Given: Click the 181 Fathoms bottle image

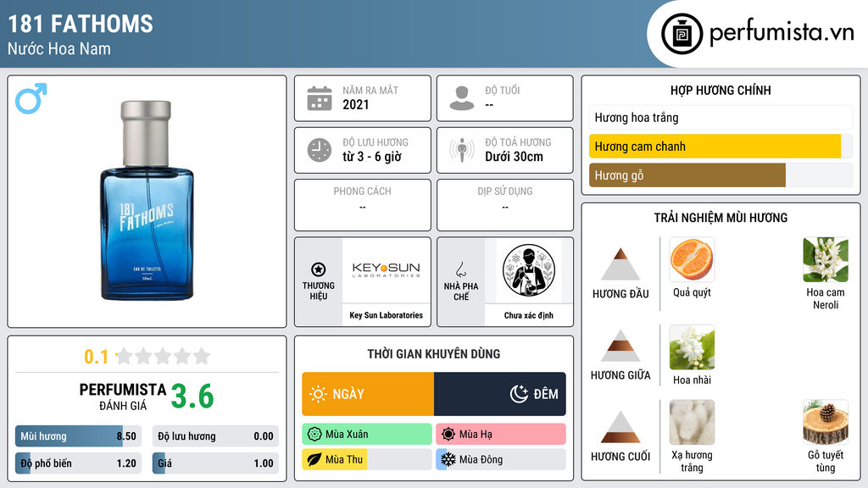Looking at the screenshot, I should pyautogui.click(x=147, y=200).
